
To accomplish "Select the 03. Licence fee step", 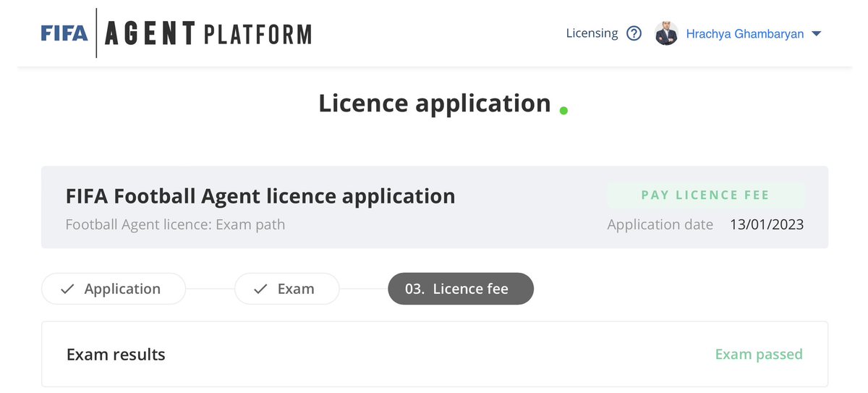I will [461, 289].
